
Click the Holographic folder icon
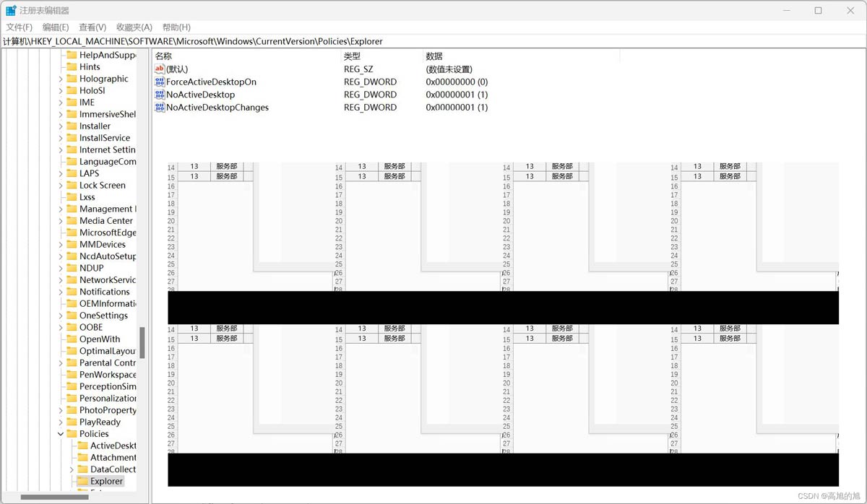(72, 79)
